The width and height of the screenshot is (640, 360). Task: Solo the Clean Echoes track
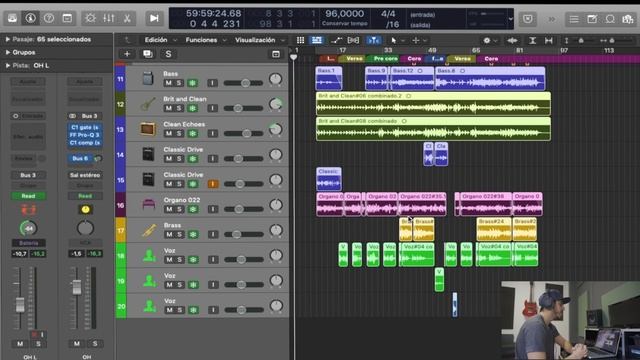tap(179, 133)
